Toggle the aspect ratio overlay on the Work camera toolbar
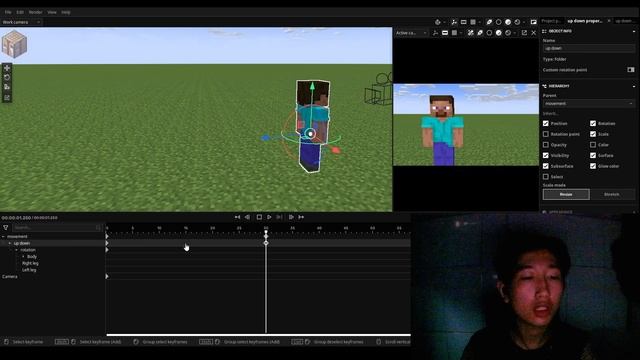 click(x=463, y=22)
